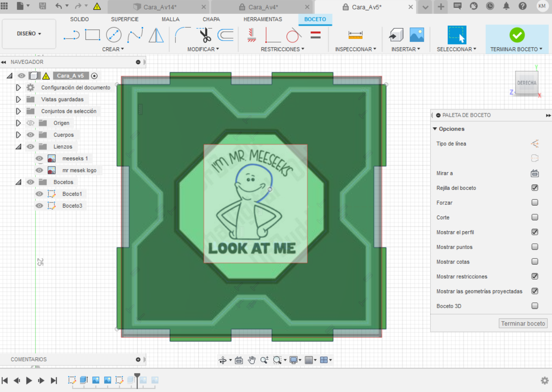Switch to the MALLA tab
This screenshot has width=552, height=392.
tap(171, 19)
